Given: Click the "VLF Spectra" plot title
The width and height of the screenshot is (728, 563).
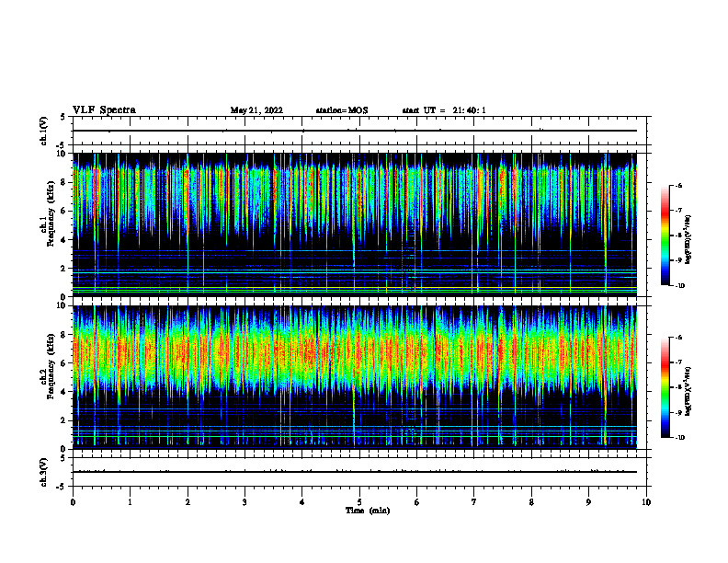Looking at the screenshot, I should [104, 110].
